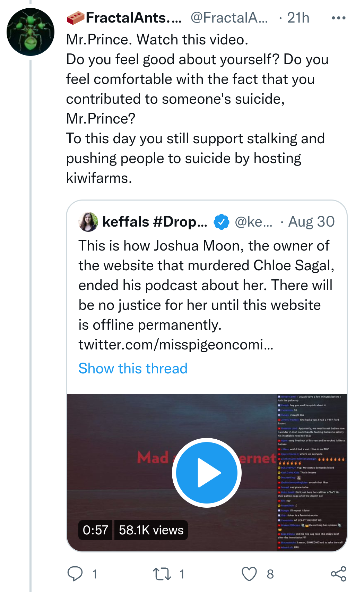This screenshot has width=364, height=592.
Task: Open FractalAnts ant profile avatar
Action: (31, 32)
